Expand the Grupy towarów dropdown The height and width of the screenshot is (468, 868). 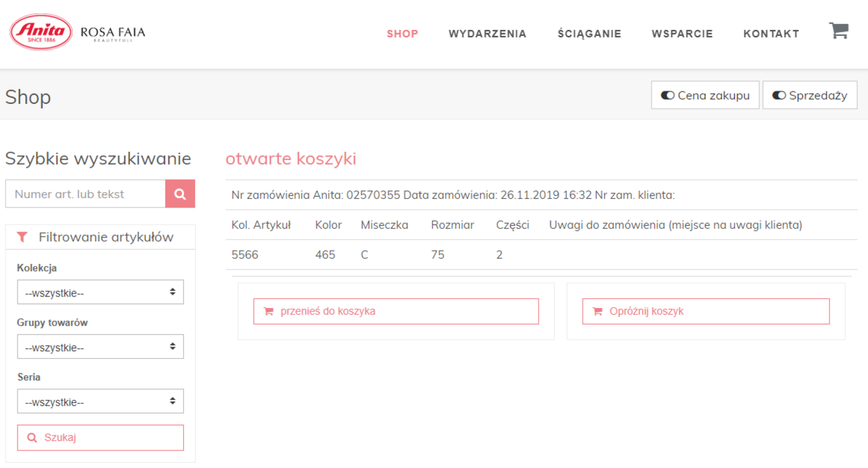[100, 347]
